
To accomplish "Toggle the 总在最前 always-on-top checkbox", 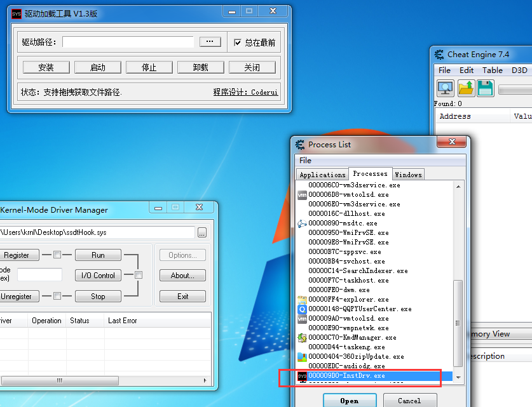I will pyautogui.click(x=238, y=43).
